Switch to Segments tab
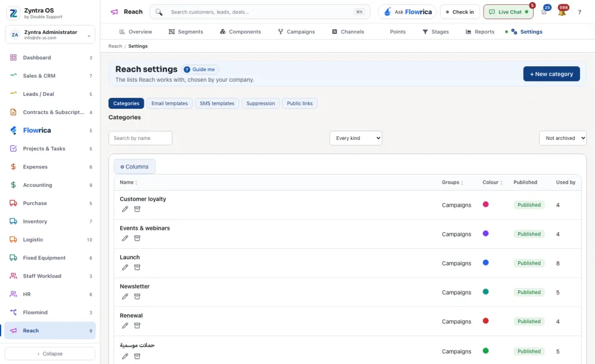Viewport: 595px width, 364px height. coord(186,32)
